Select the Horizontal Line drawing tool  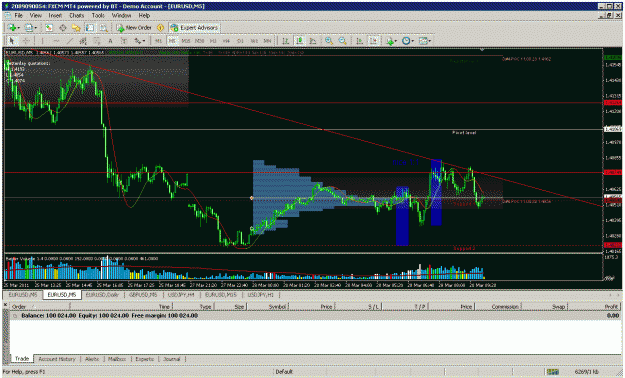pyautogui.click(x=56, y=41)
